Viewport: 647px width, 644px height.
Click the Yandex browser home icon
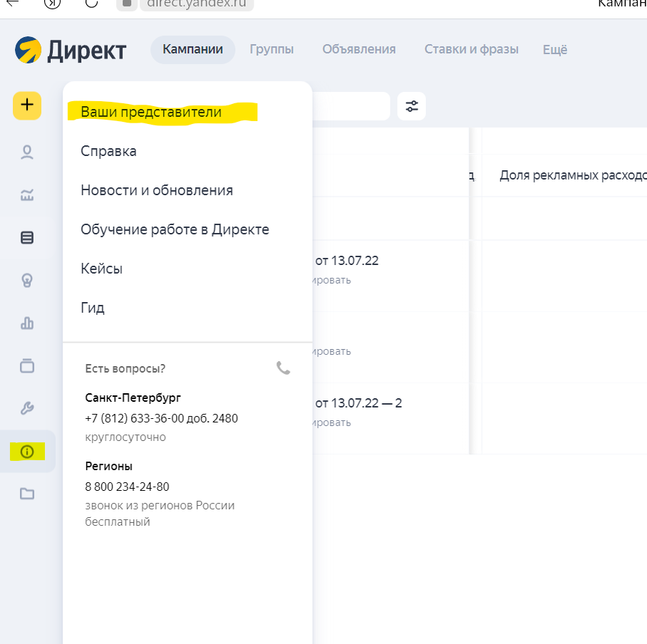[52, 4]
